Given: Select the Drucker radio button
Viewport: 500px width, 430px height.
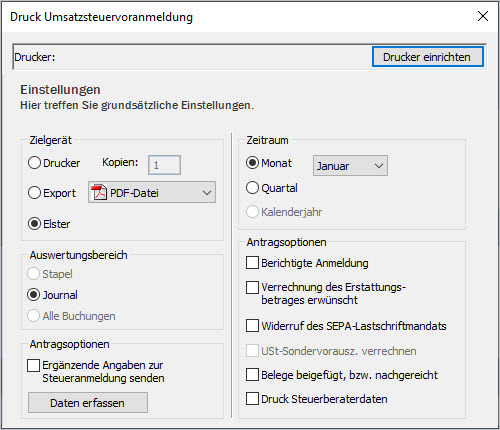Looking at the screenshot, I should click(35, 163).
